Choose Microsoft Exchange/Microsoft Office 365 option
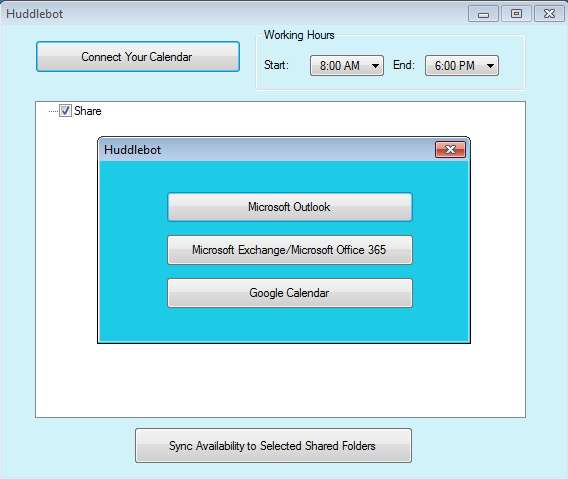 (289, 250)
